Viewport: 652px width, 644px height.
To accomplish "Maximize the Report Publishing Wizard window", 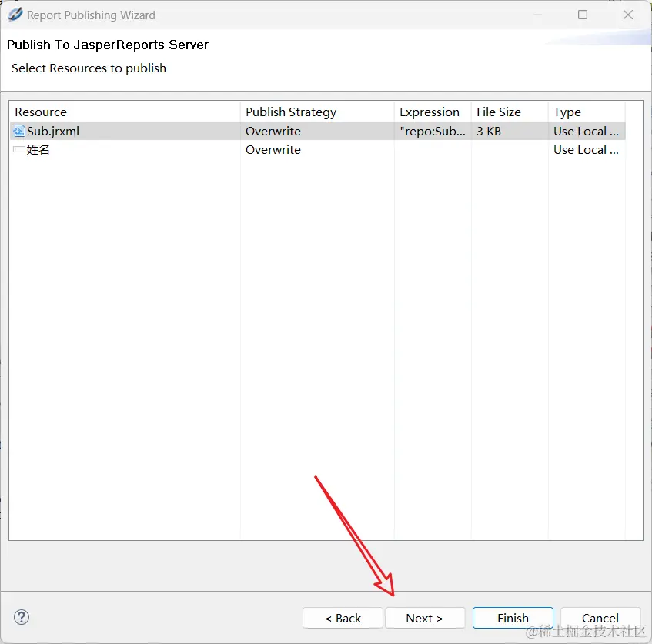I will [583, 15].
